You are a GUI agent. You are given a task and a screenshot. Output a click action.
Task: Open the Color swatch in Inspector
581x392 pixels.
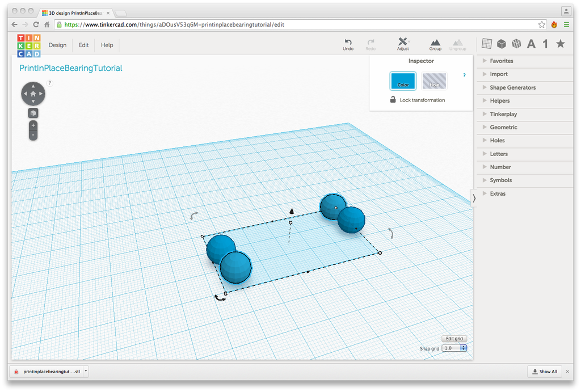coord(403,81)
